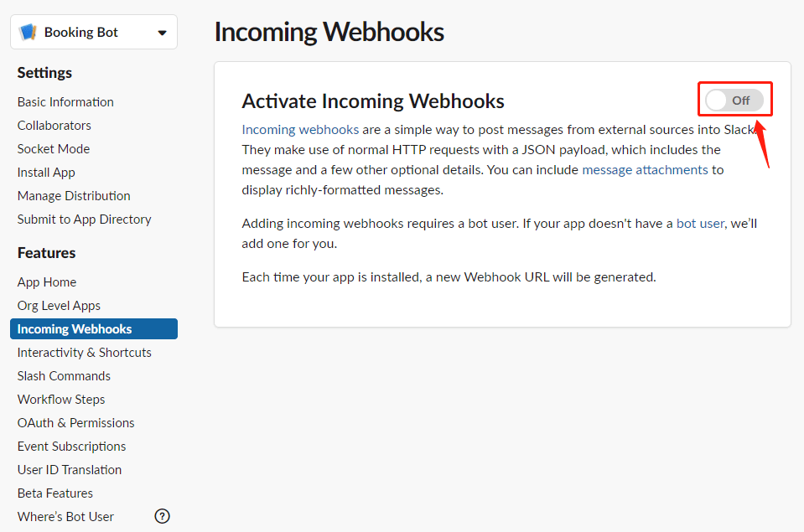The height and width of the screenshot is (532, 804).
Task: Follow the Incoming webhooks hyperlink
Action: (x=300, y=130)
